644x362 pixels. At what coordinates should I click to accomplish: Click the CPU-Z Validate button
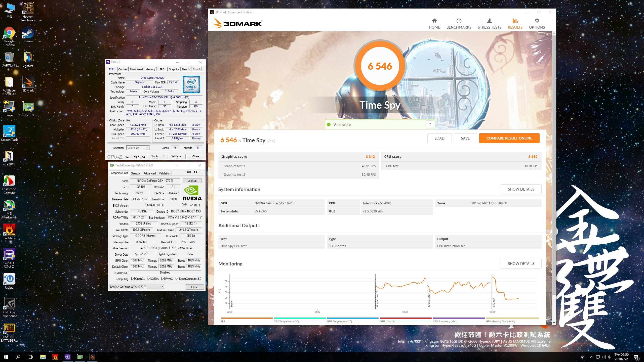pos(176,156)
